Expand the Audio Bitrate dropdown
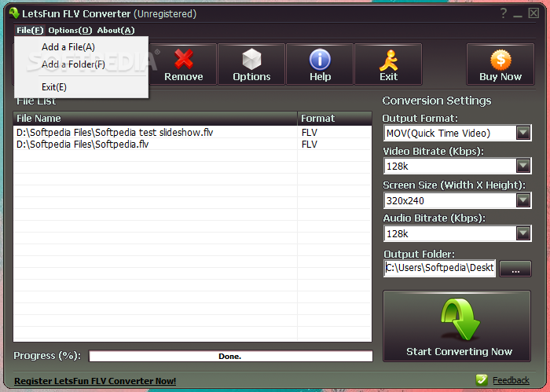The image size is (550, 392). (x=523, y=233)
